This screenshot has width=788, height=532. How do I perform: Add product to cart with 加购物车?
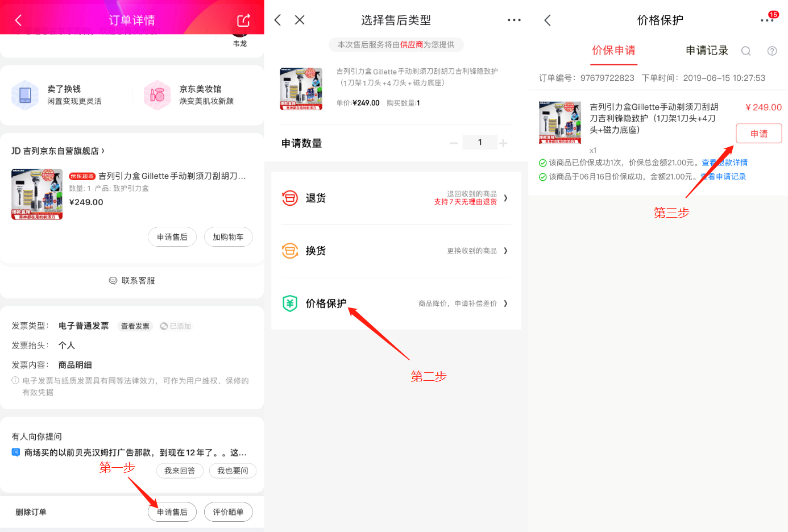pos(228,237)
